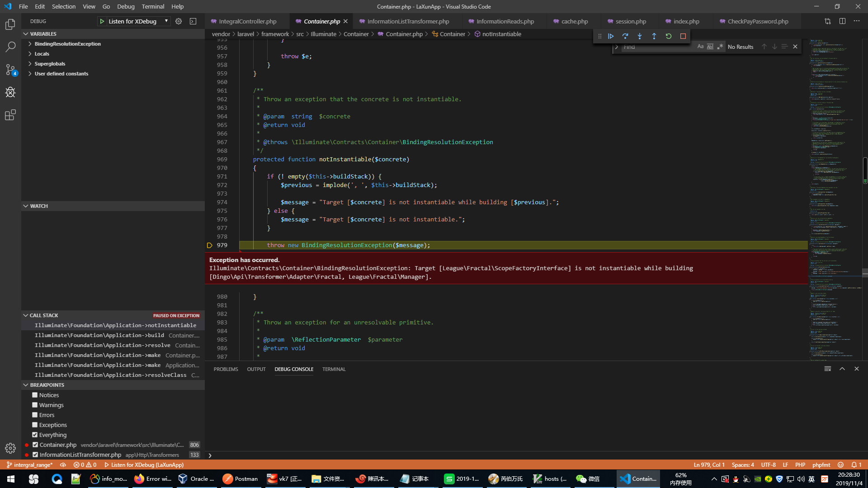Enable the Notices breakpoint checkbox

pos(35,394)
